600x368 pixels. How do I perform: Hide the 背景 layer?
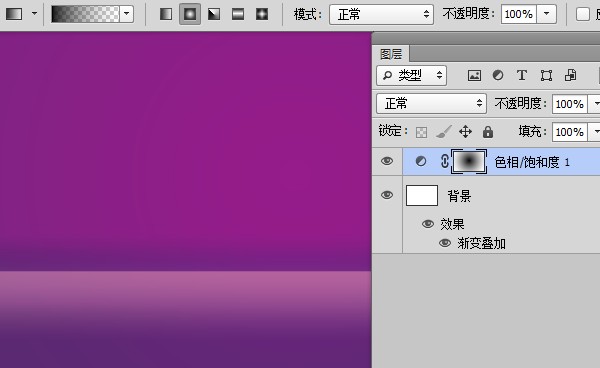pyautogui.click(x=387, y=195)
